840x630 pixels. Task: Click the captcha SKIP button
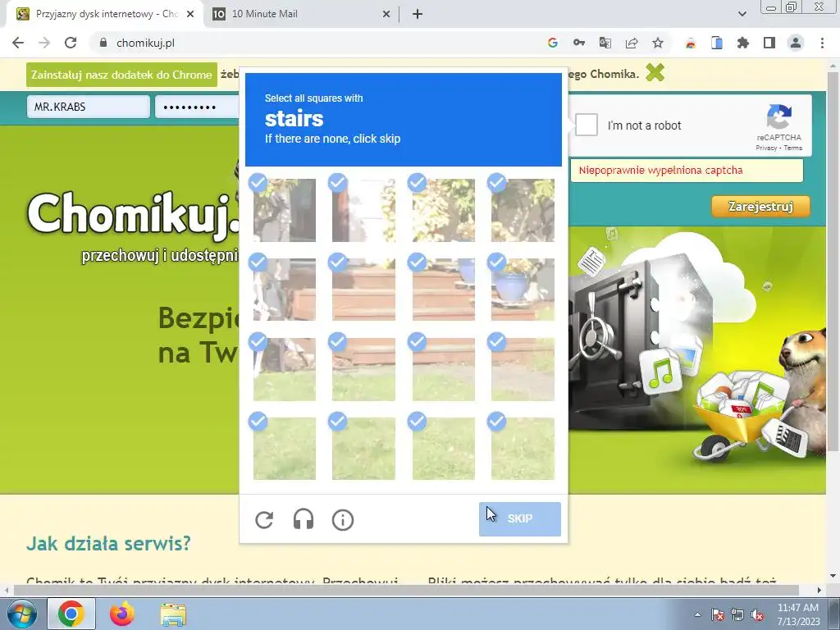point(519,518)
